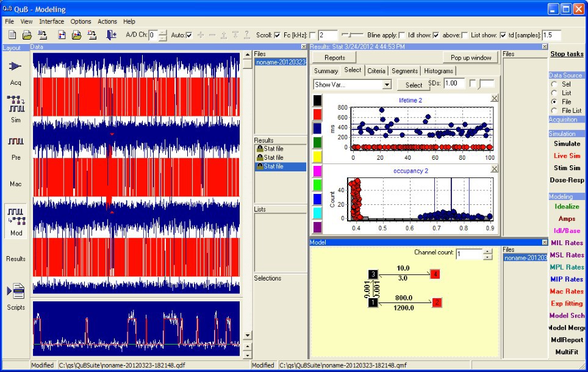Screen dimensions: 588x372
Task: Click the Pop up window button
Action: [x=470, y=57]
